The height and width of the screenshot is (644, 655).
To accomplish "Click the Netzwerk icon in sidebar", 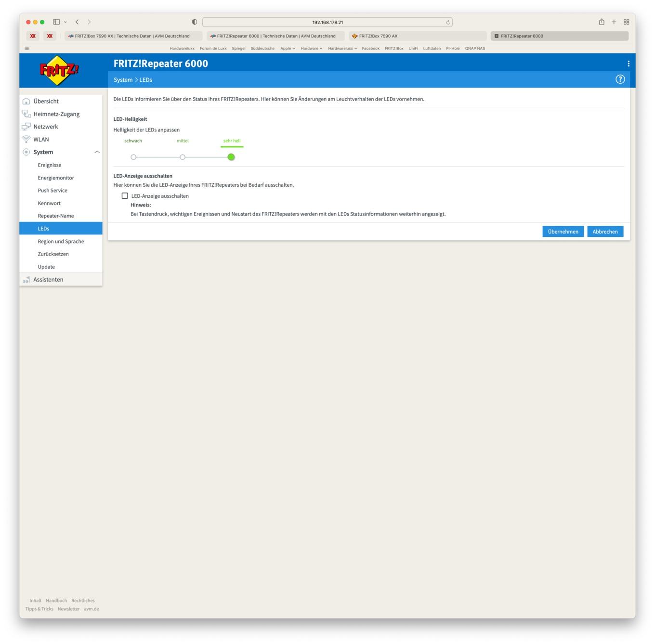I will (x=26, y=127).
